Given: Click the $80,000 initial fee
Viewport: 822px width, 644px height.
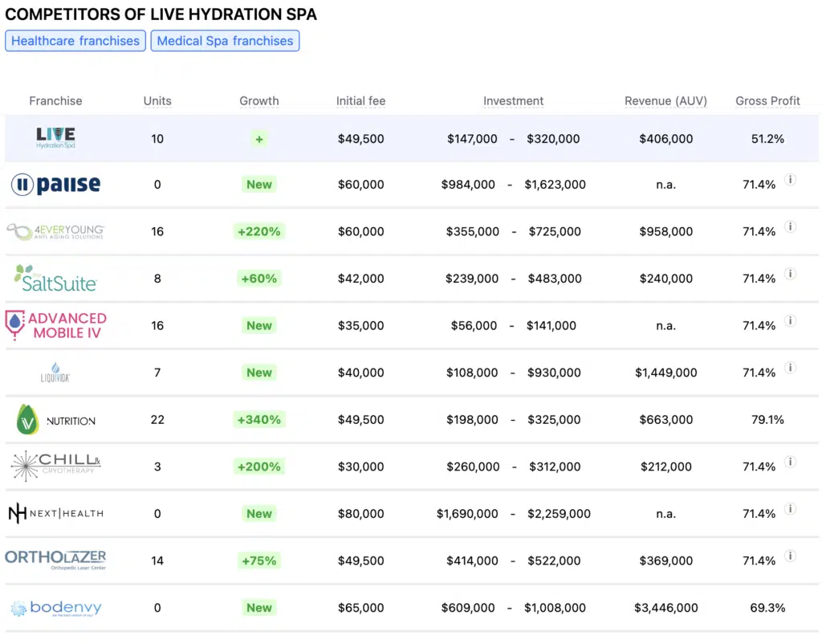Looking at the screenshot, I should [x=360, y=513].
